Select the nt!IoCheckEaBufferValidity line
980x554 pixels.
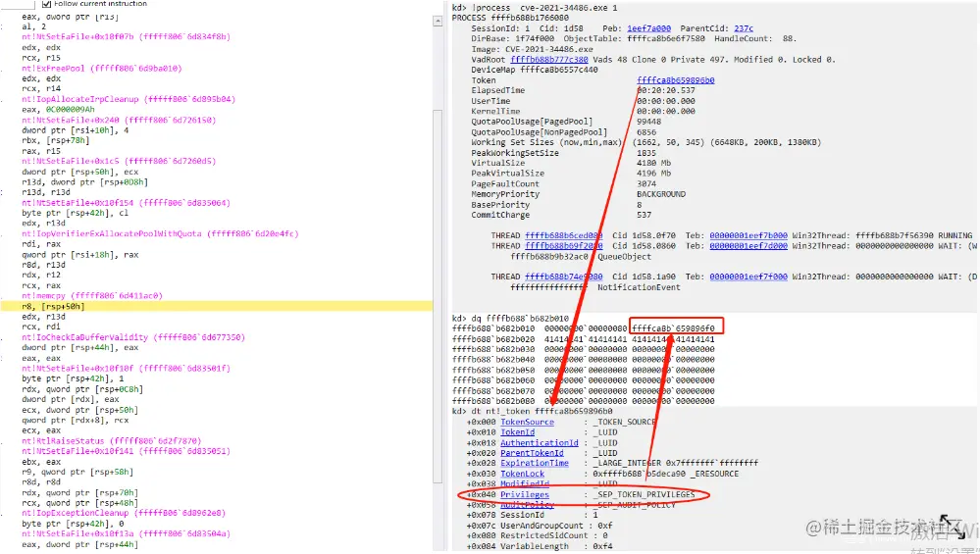click(133, 337)
